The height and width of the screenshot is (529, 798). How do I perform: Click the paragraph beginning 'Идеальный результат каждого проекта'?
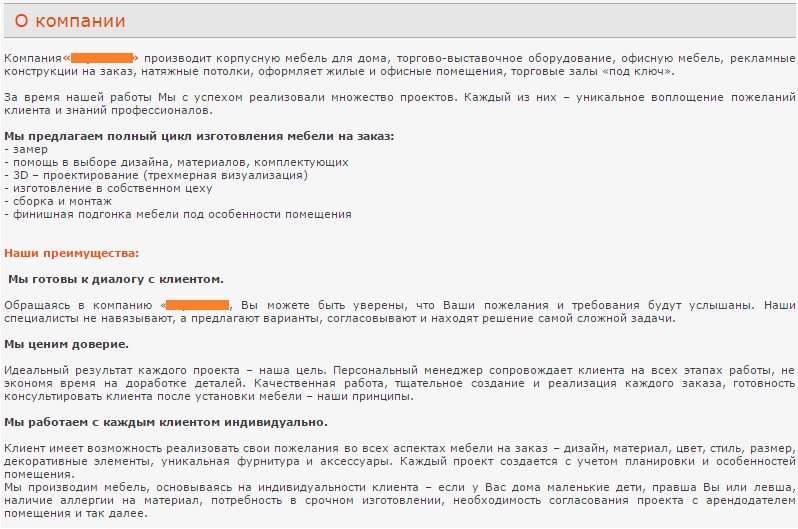coord(400,383)
